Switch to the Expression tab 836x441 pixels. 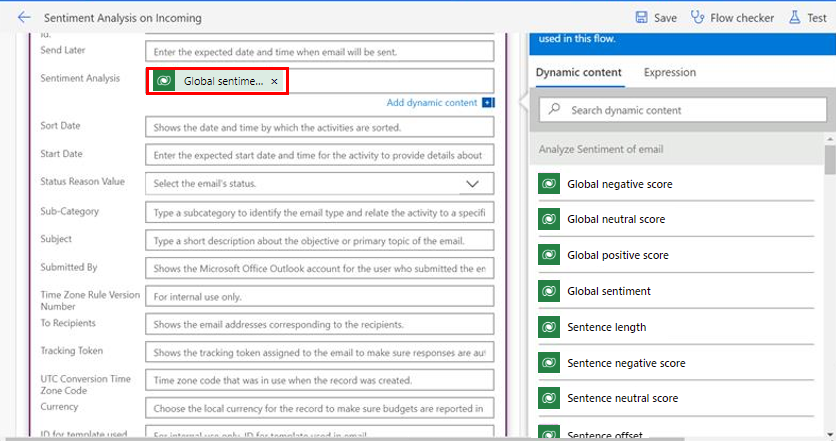pos(670,73)
